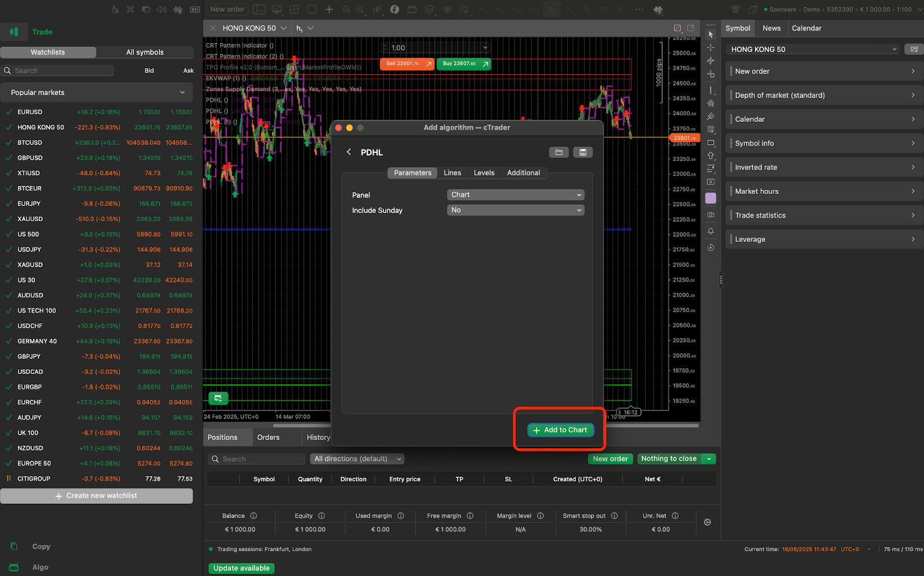The image size is (924, 576).
Task: Select the Fibonacci retracement drawing tool
Action: tap(711, 129)
